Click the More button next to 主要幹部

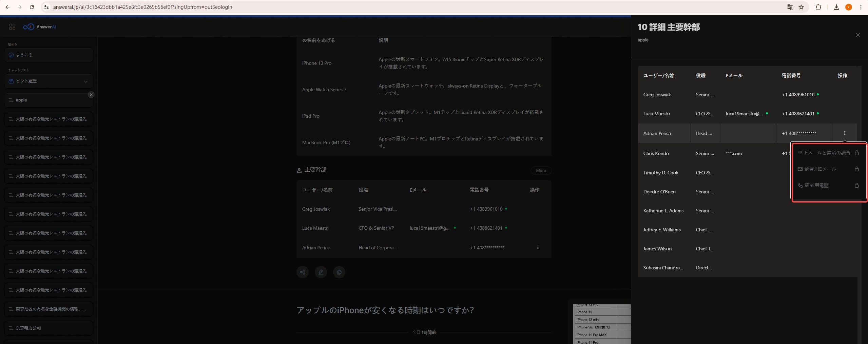tap(541, 171)
